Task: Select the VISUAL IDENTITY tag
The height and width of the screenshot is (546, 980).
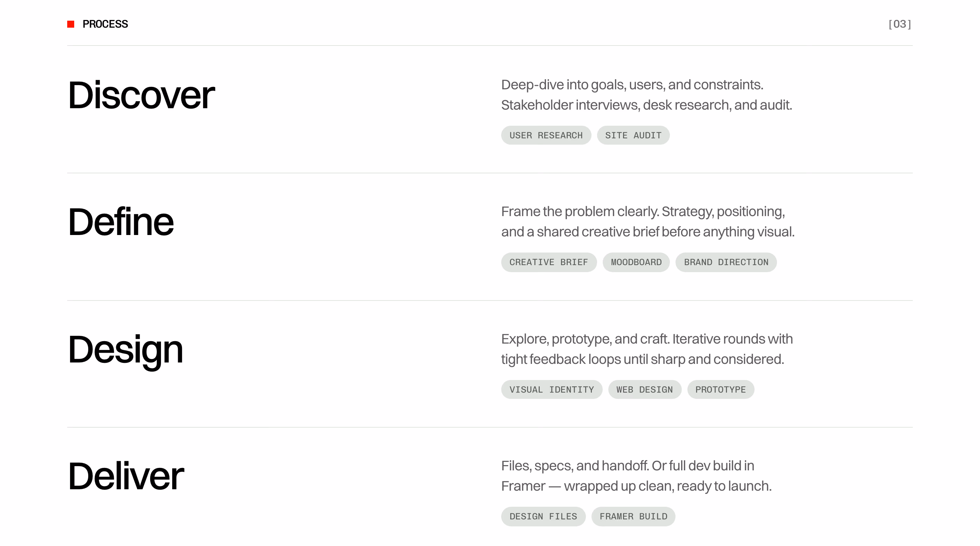Action: (x=552, y=389)
